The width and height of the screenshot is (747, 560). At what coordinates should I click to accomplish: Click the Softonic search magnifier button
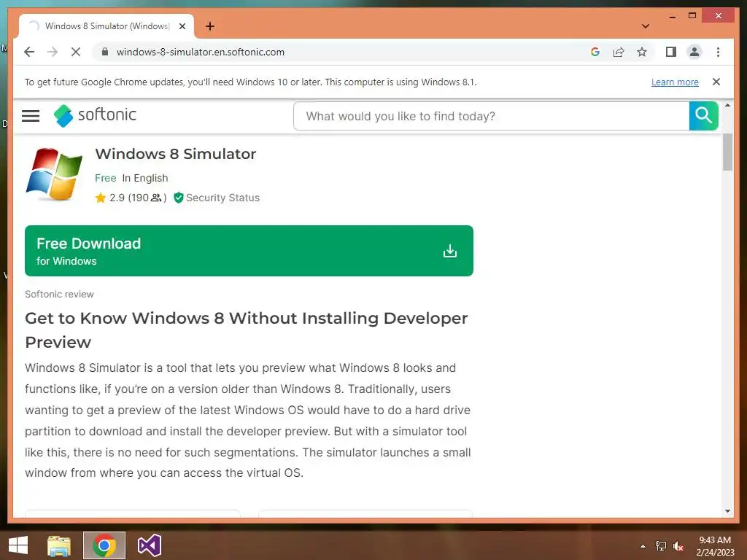tap(703, 116)
